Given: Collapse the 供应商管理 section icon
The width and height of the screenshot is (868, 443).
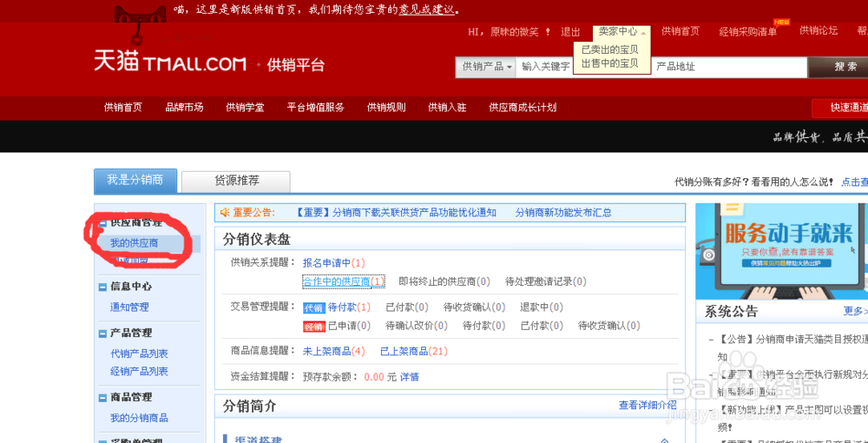Looking at the screenshot, I should (102, 223).
